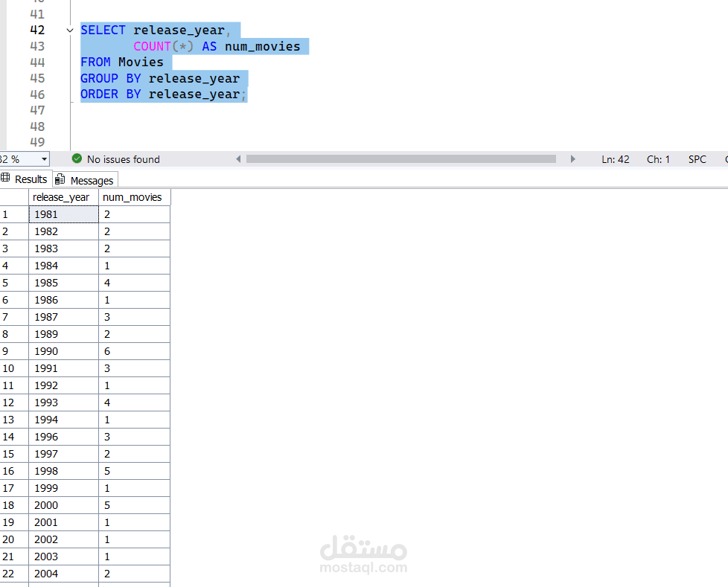This screenshot has height=587, width=728.
Task: Click the Ln: 42 status indicator
Action: coord(615,159)
